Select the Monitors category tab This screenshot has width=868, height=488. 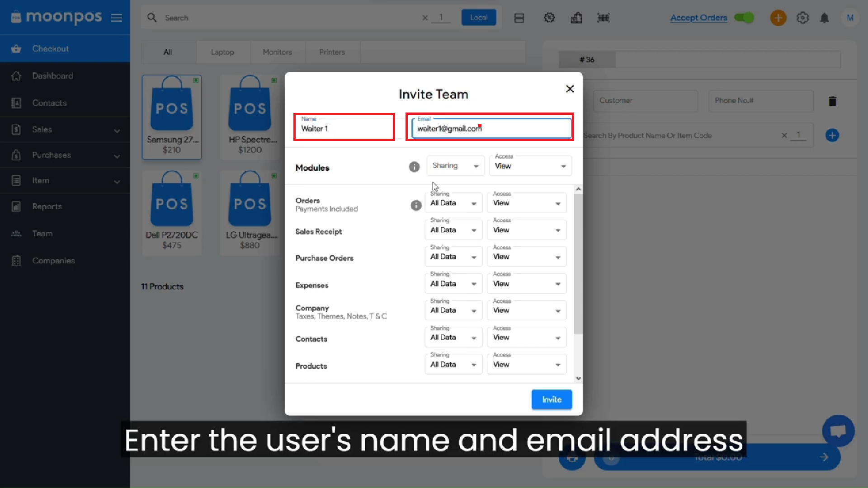coord(278,52)
